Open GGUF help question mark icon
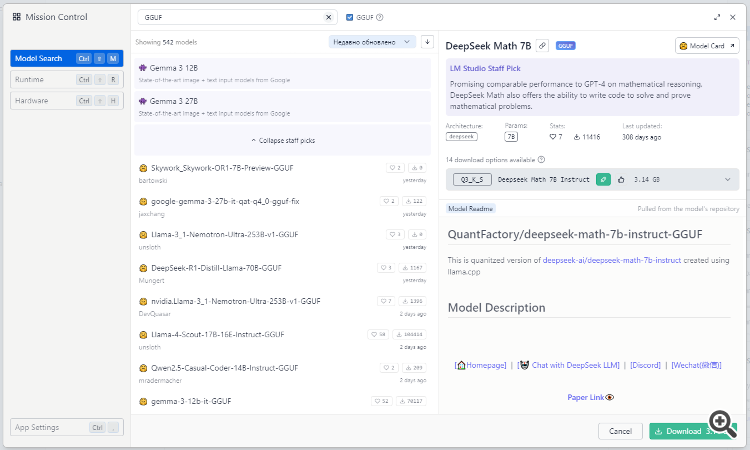750x450 pixels. tap(380, 17)
